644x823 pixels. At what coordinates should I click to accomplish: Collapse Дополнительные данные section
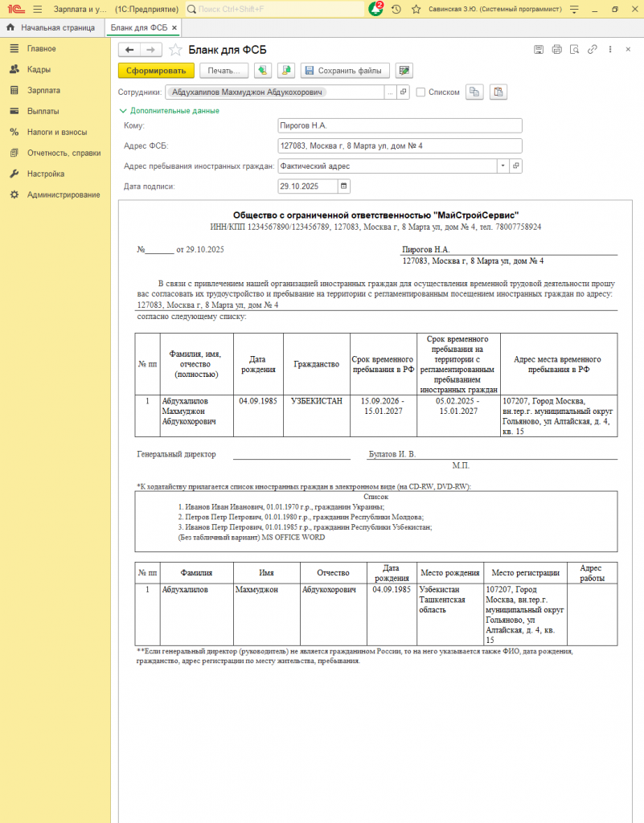tap(169, 111)
